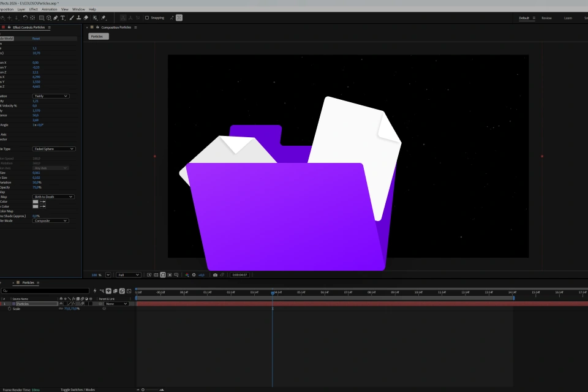This screenshot has width=588, height=392.
Task: Select the Eraser tool
Action: tap(86, 18)
